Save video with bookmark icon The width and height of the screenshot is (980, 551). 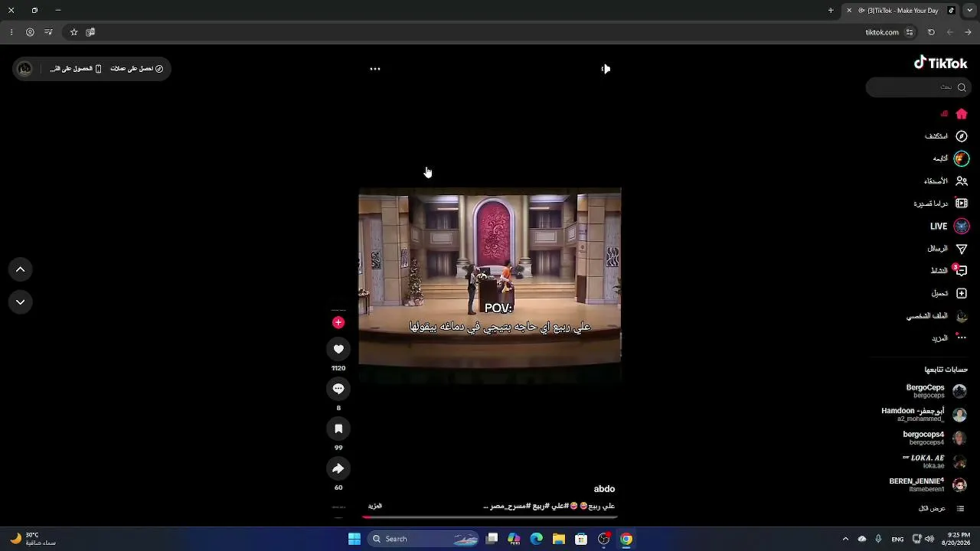pyautogui.click(x=338, y=429)
